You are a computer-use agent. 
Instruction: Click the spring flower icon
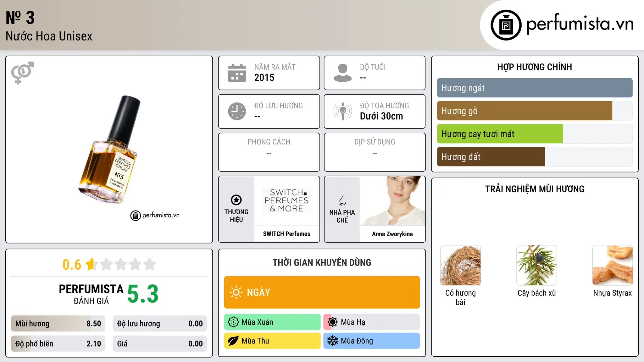point(233,322)
